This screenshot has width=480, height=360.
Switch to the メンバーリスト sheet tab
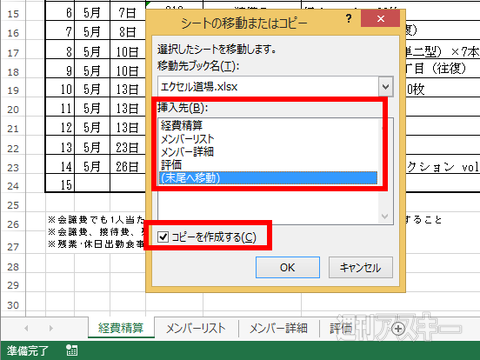(x=196, y=328)
